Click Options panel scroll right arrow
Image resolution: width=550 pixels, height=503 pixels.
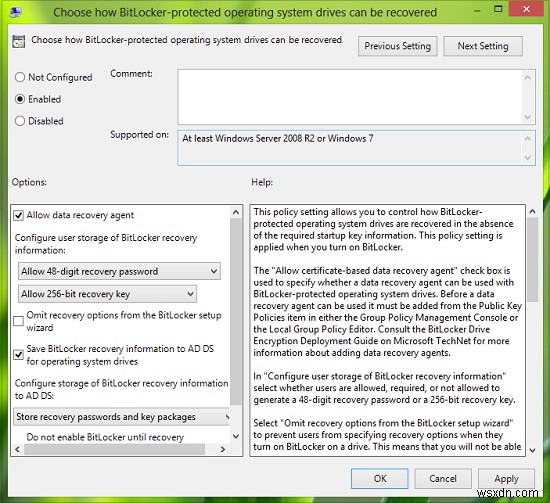(x=223, y=449)
